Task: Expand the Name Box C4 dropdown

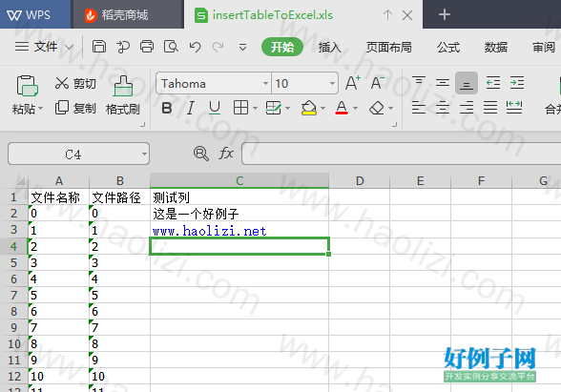Action: point(144,155)
